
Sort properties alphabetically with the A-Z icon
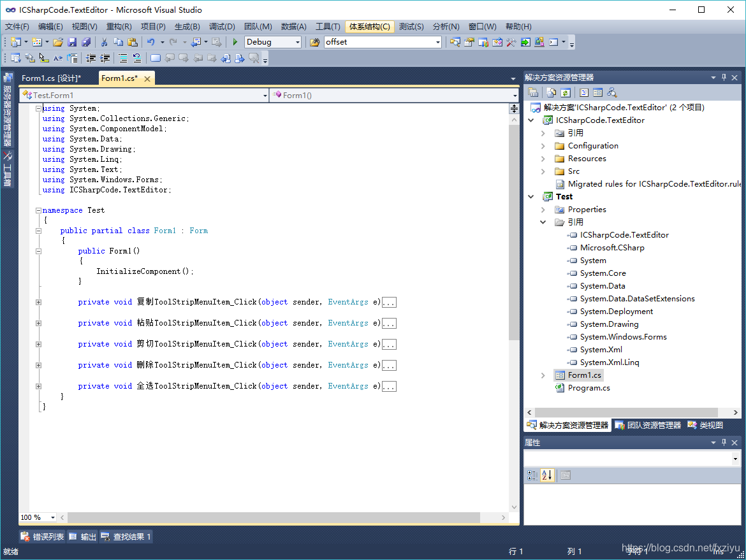(x=547, y=475)
